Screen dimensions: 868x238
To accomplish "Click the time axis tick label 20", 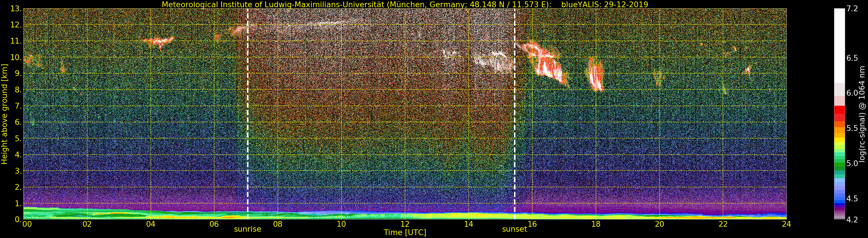I will [659, 224].
